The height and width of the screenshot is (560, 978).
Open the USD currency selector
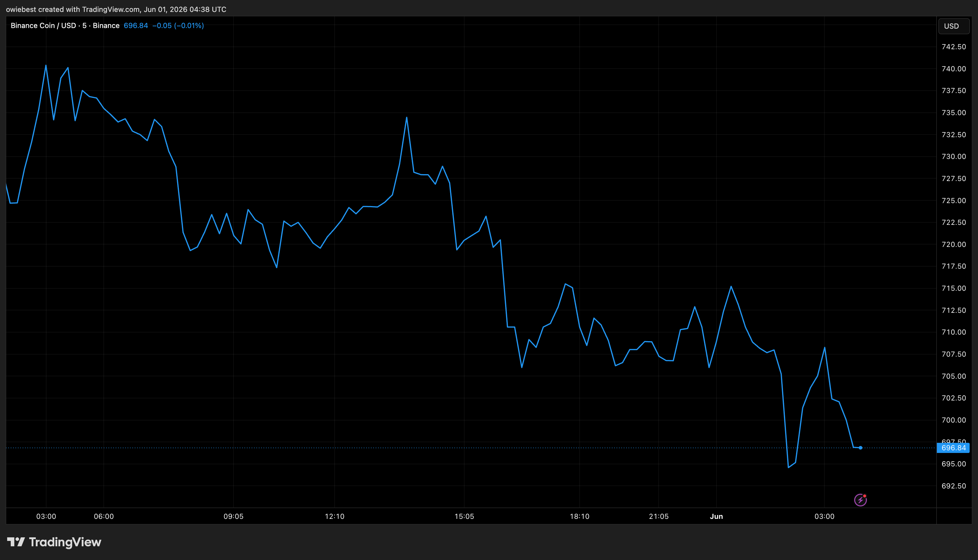point(954,26)
